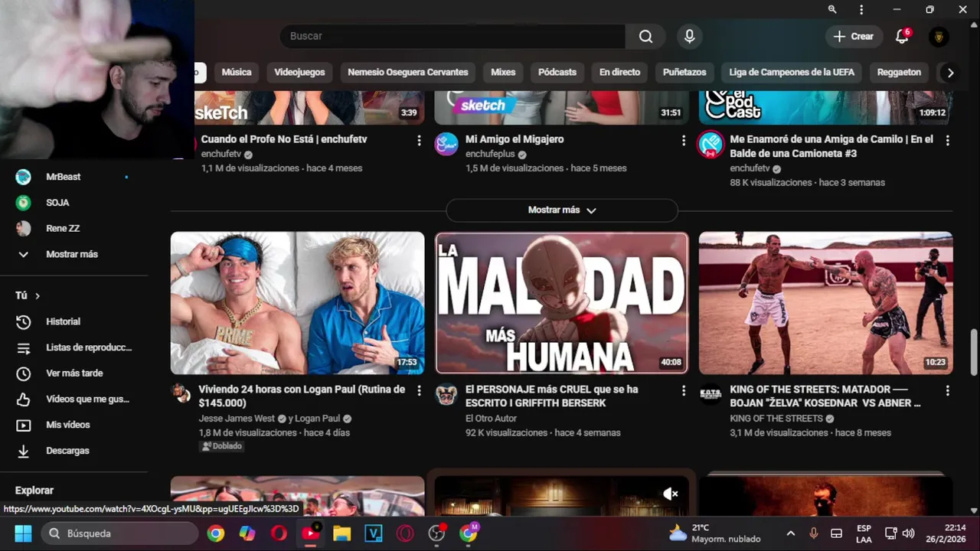Click the zoom magnifier icon in title bar
This screenshot has width=980, height=551.
click(832, 9)
